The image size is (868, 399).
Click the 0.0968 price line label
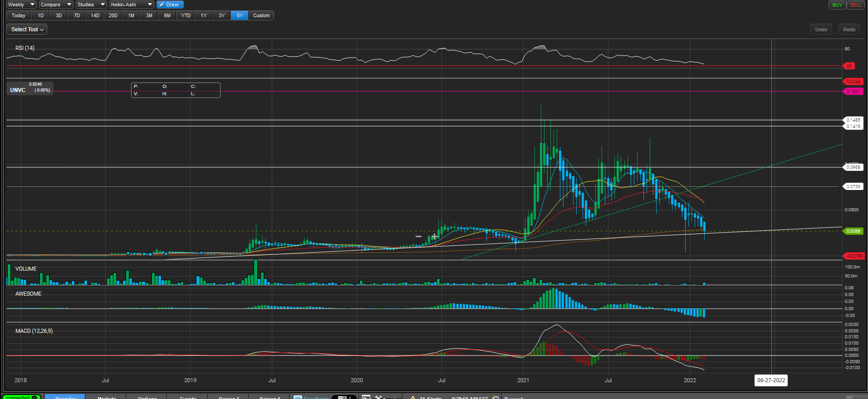pos(853,167)
